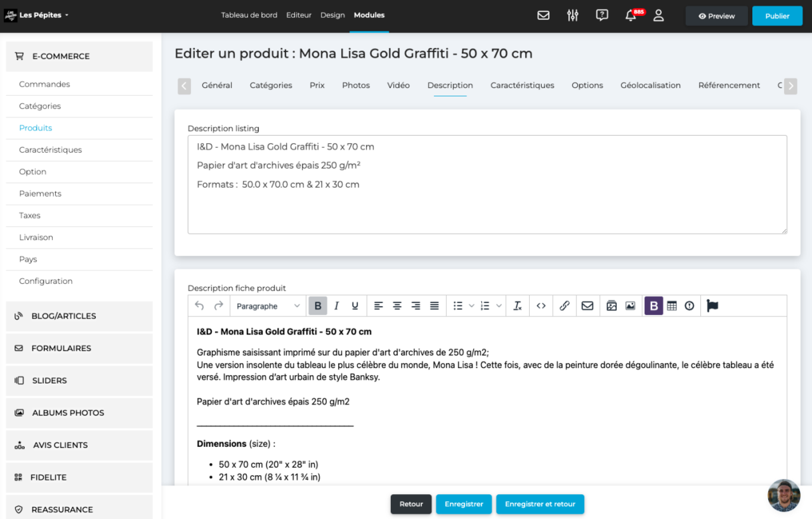Expand the bullet list style arrow

coord(472,306)
